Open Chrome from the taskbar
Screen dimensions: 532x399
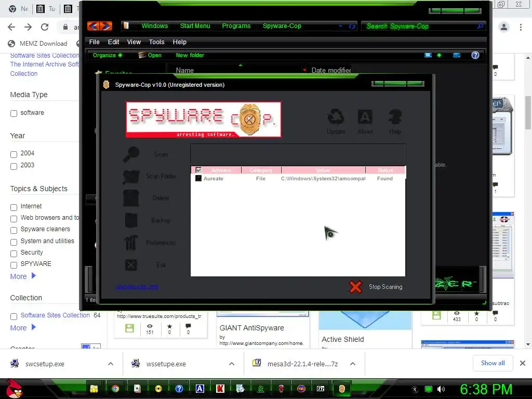click(x=115, y=389)
